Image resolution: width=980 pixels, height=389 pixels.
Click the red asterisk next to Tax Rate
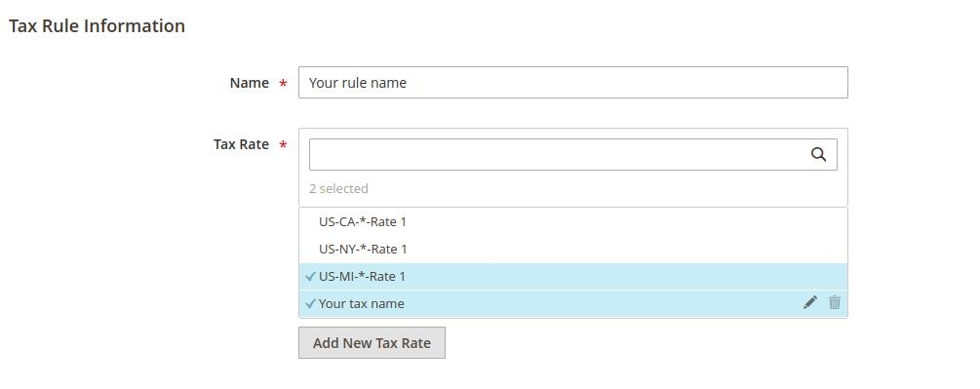coord(283,145)
